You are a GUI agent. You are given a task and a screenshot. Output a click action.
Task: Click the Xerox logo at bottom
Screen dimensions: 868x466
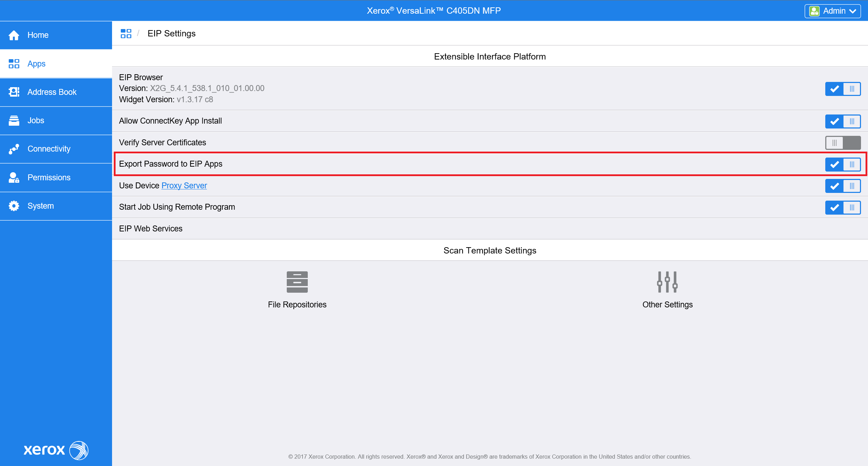[56, 450]
